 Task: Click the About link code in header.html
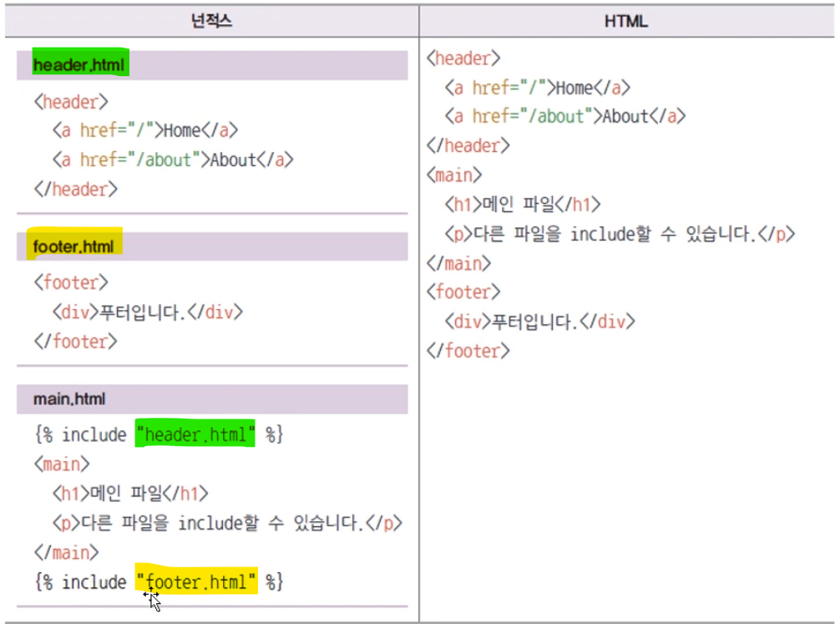coord(173,160)
